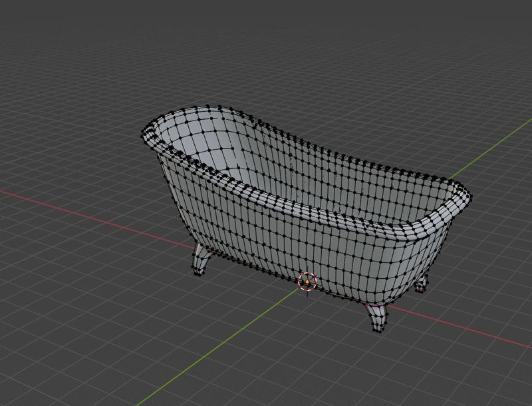Select the bathtub's left leg
Screen dimensions: 532x406
point(201,260)
